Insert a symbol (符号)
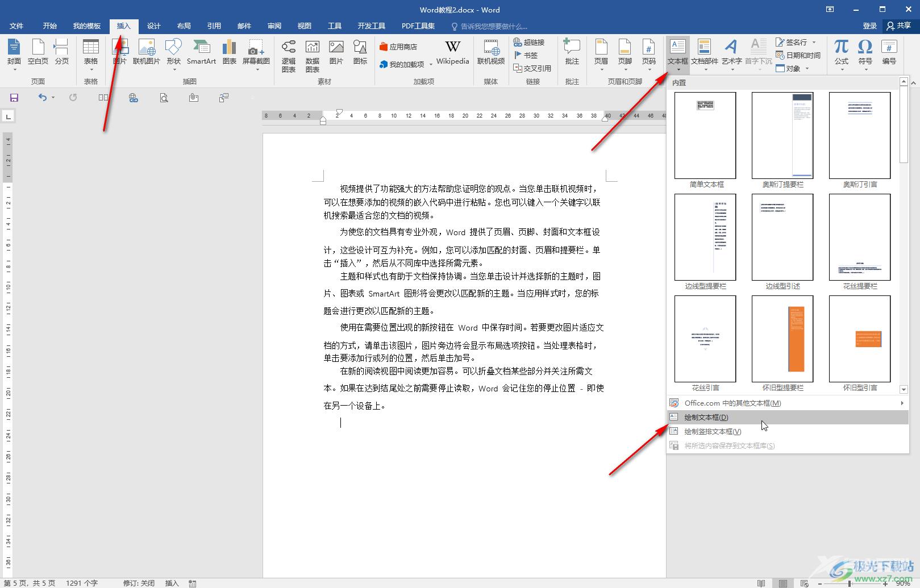This screenshot has width=920, height=588. [x=865, y=55]
